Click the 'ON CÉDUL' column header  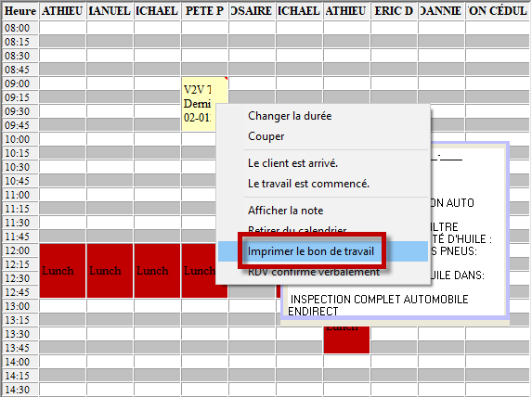[498, 11]
